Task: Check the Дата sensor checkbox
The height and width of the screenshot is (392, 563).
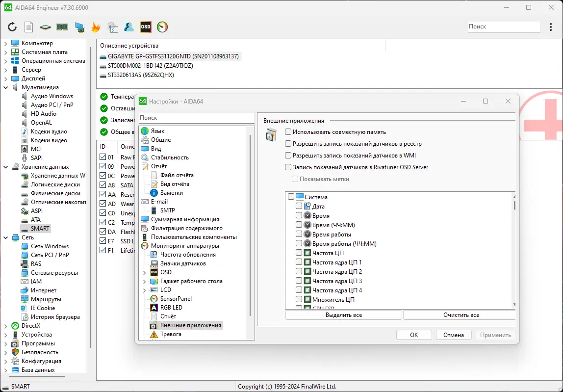Action: click(x=299, y=206)
